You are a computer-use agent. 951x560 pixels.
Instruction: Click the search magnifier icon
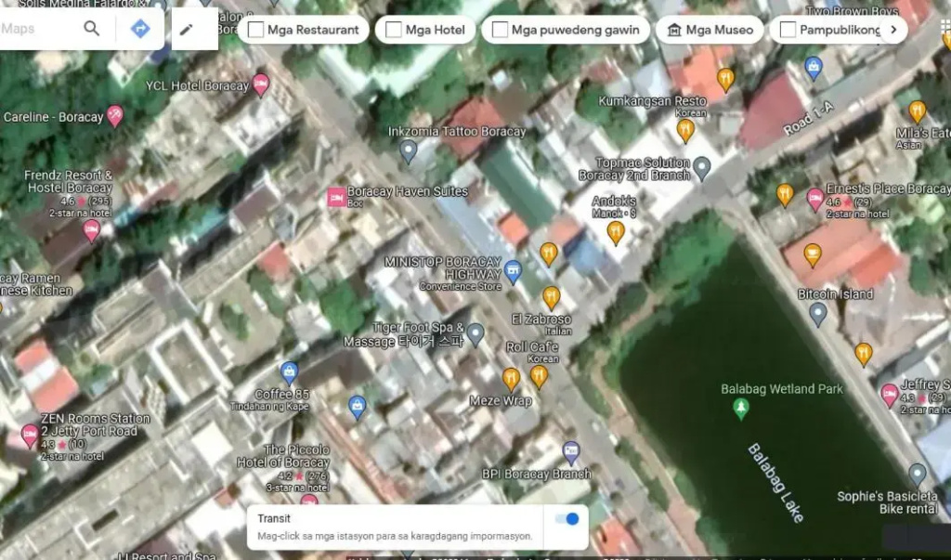92,28
